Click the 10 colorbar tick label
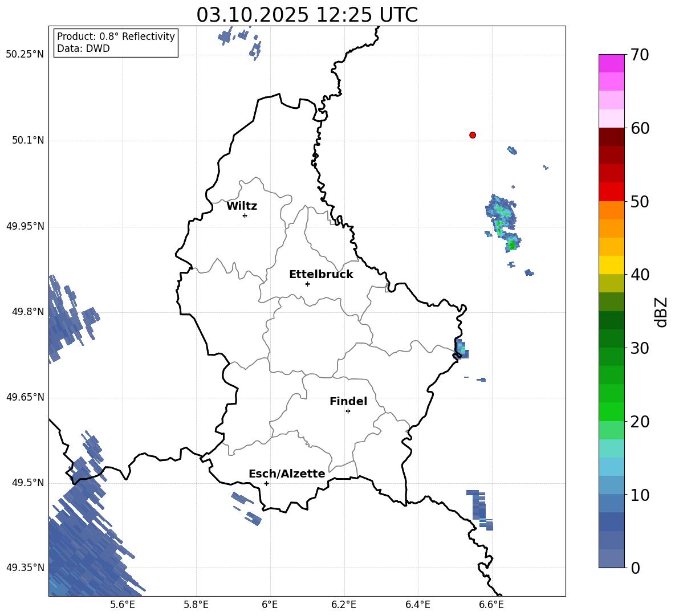Image resolution: width=675 pixels, height=616 pixels. click(640, 495)
